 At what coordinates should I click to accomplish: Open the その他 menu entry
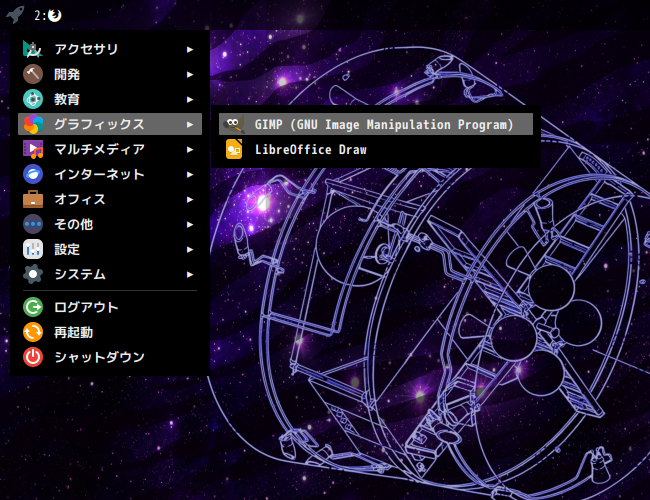110,224
